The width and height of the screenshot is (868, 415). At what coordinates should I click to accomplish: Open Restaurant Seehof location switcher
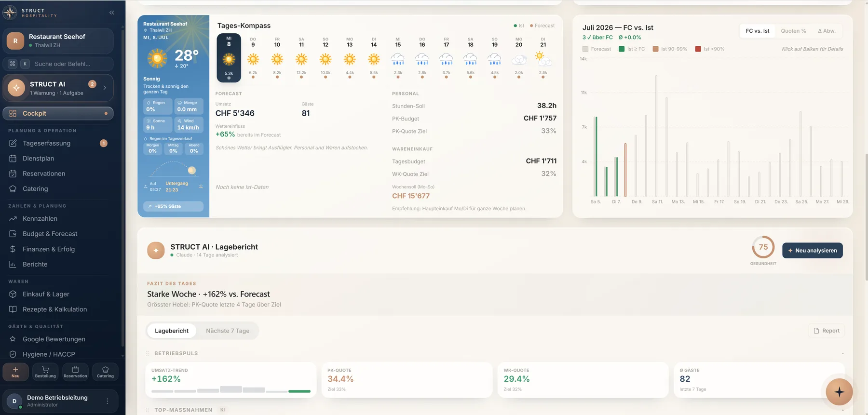pyautogui.click(x=58, y=41)
